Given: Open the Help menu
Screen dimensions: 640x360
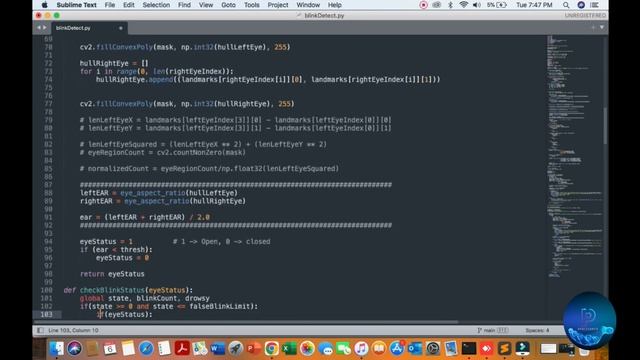Looking at the screenshot, I should click(x=334, y=5).
